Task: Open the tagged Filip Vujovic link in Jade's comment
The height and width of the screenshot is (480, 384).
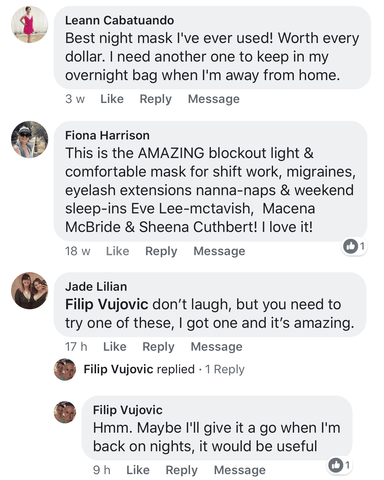Action: (x=107, y=304)
